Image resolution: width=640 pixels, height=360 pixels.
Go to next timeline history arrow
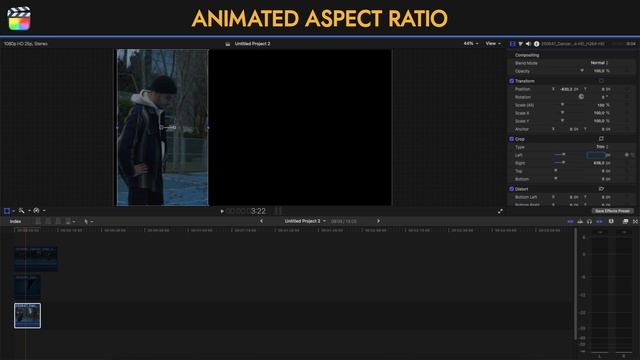point(378,221)
